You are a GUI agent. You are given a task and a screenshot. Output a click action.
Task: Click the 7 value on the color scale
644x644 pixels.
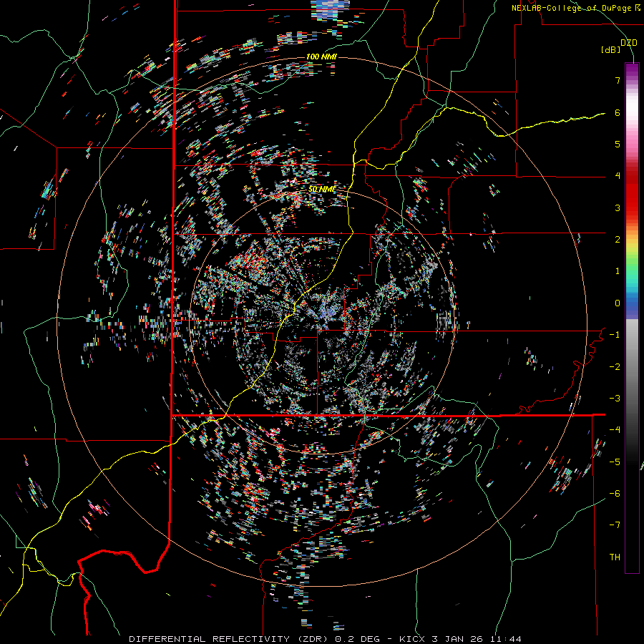[618, 80]
